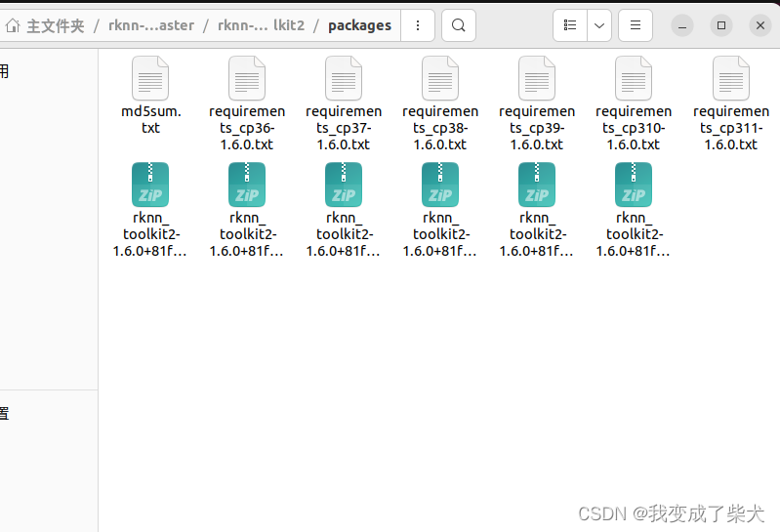This screenshot has width=780, height=532.
Task: Click the md5sum.txt file name label
Action: pos(150,119)
